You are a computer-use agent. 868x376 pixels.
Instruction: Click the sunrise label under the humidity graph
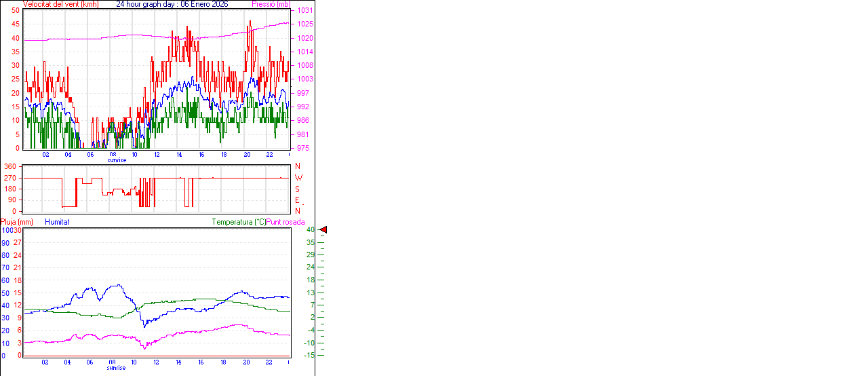coord(116,368)
